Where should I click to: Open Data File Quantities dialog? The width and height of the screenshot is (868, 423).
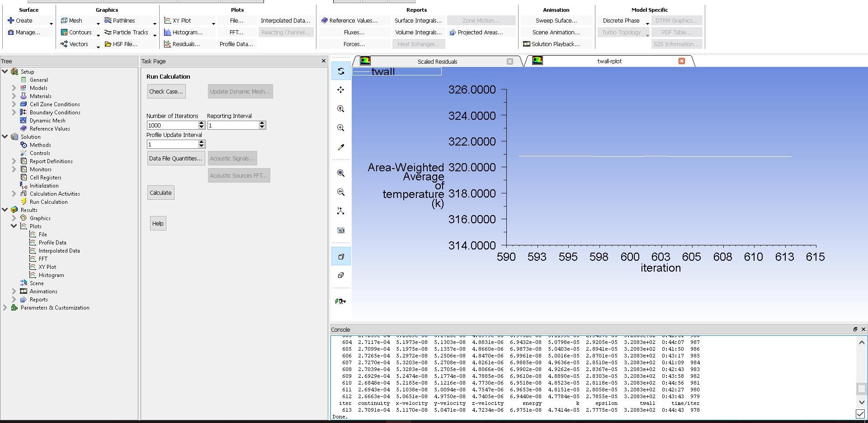tap(175, 158)
